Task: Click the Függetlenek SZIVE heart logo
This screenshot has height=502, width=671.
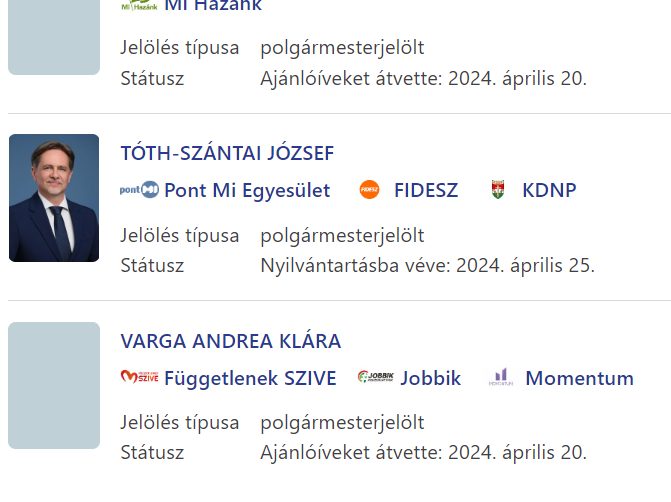Action: click(x=139, y=378)
